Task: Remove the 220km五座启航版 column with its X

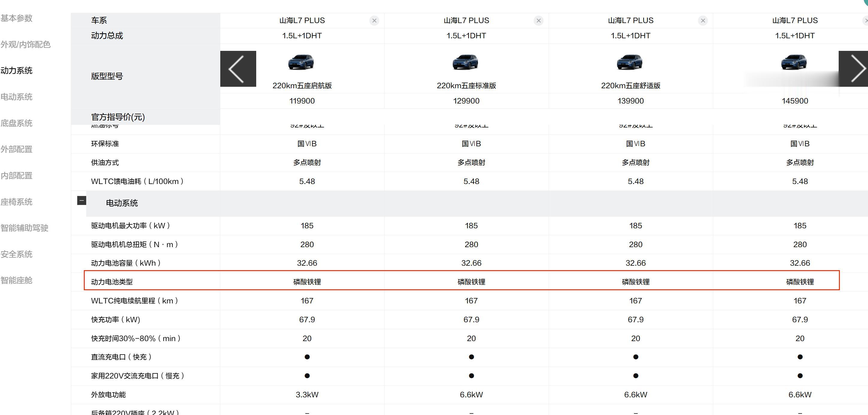Action: 374,21
